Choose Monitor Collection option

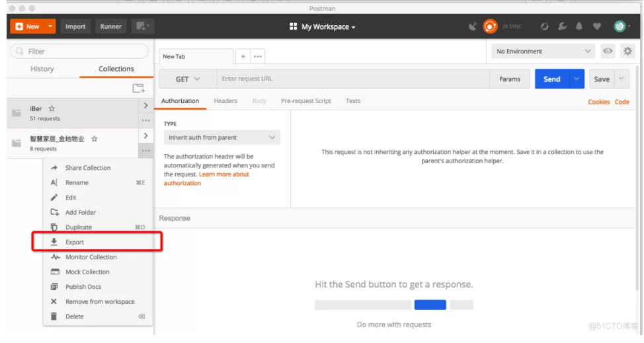click(98, 257)
